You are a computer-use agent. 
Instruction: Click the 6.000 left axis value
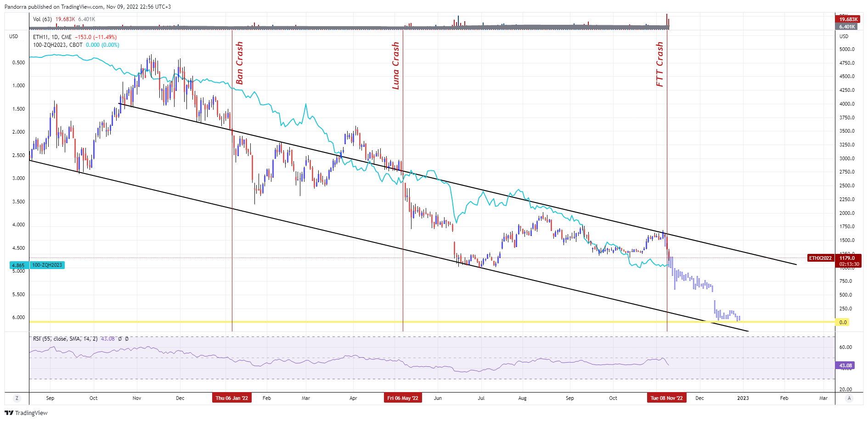[x=18, y=317]
